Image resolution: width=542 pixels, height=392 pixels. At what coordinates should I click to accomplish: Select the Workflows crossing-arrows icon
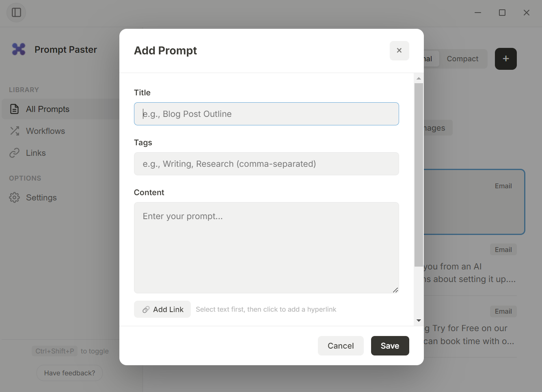tap(14, 131)
